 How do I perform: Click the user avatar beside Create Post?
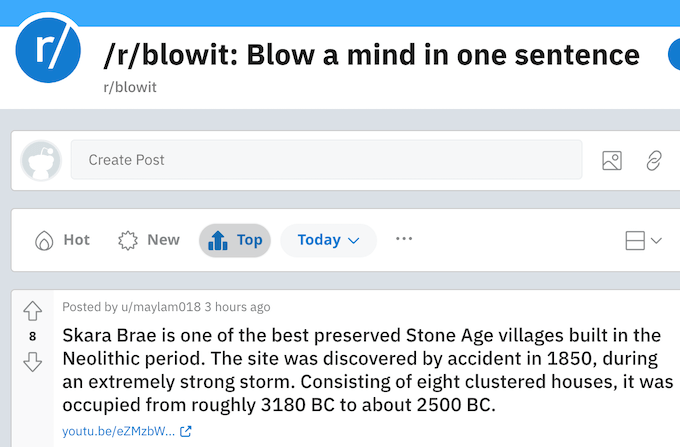coord(41,160)
